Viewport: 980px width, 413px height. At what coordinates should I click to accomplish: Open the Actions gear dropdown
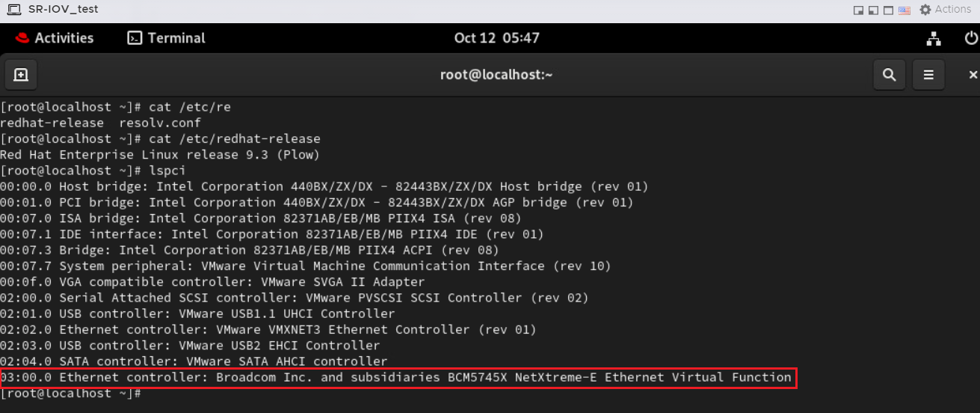point(945,10)
